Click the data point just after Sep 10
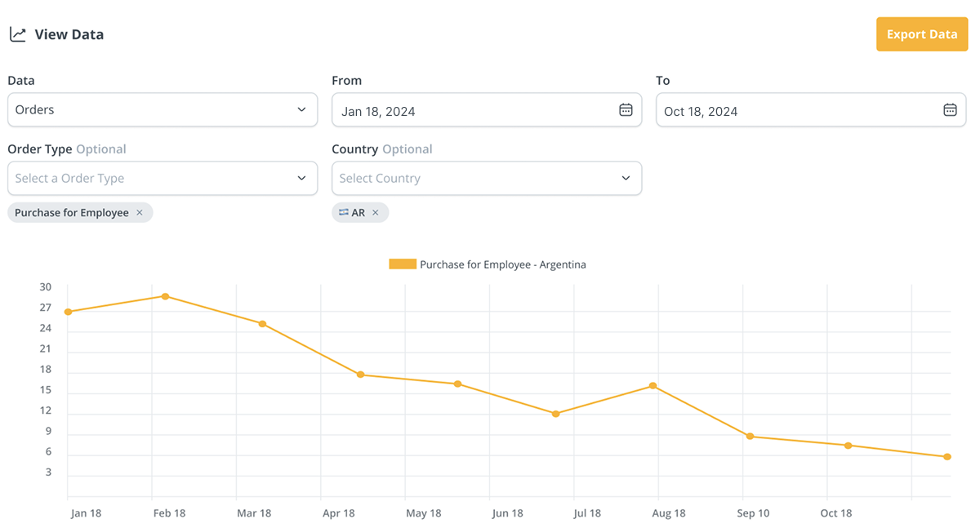 click(750, 437)
